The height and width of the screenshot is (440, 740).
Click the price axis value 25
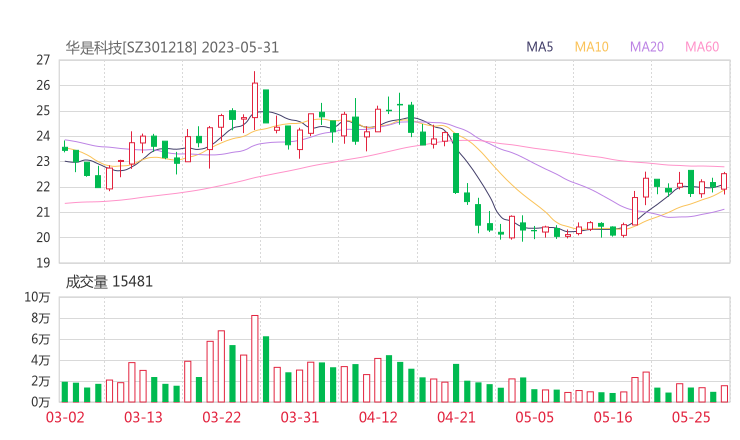click(43, 111)
